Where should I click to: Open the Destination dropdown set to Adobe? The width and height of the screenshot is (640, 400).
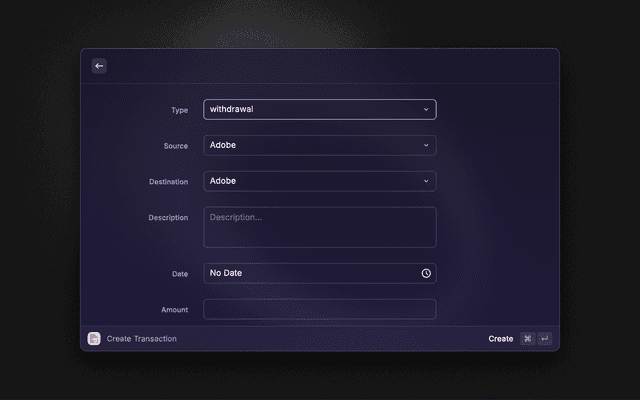(x=310, y=181)
